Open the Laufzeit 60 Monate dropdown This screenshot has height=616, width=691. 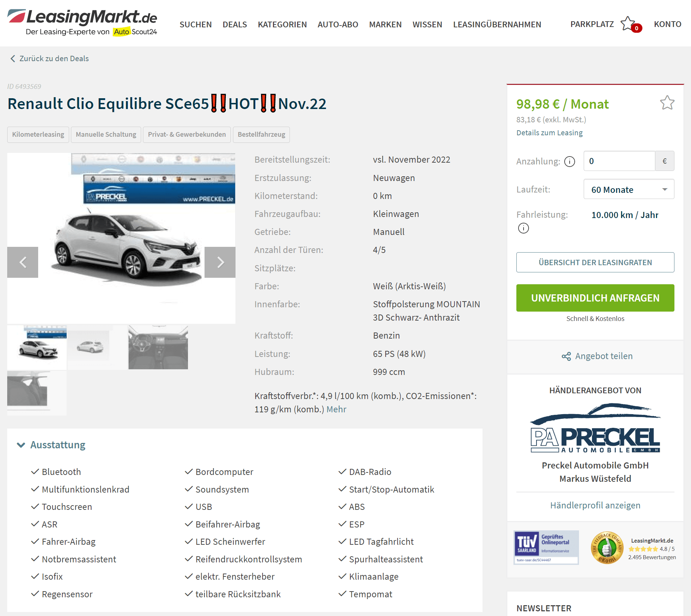(x=629, y=189)
